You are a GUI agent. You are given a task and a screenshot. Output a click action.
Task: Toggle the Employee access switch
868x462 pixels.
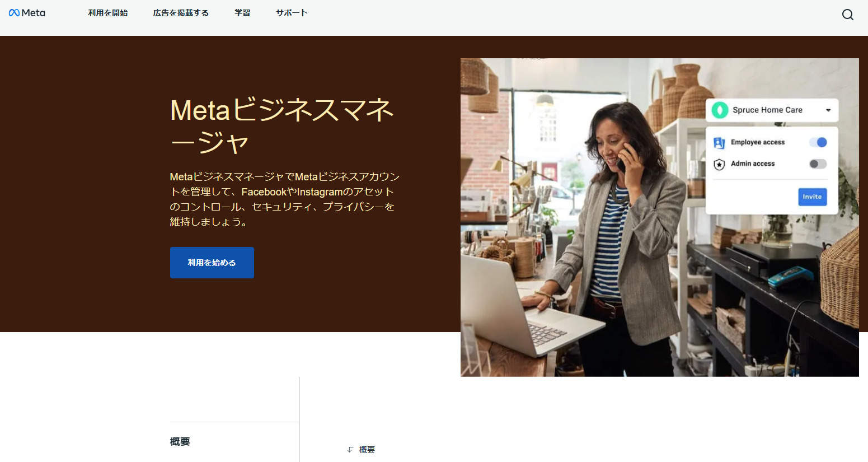(818, 142)
